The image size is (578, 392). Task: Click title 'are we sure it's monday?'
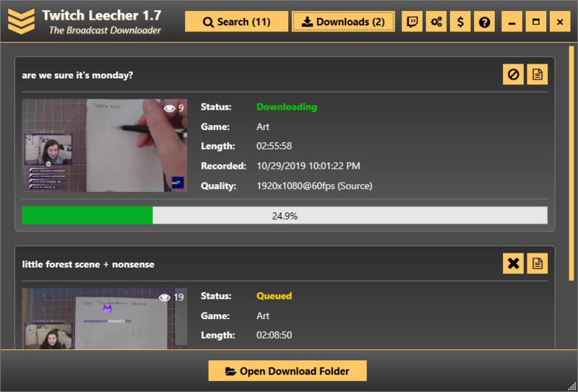tap(77, 76)
